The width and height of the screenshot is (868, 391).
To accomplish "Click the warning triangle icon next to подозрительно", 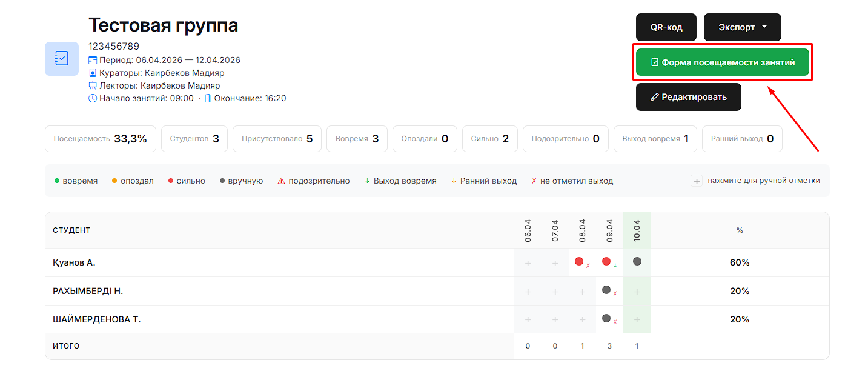I will click(x=281, y=181).
